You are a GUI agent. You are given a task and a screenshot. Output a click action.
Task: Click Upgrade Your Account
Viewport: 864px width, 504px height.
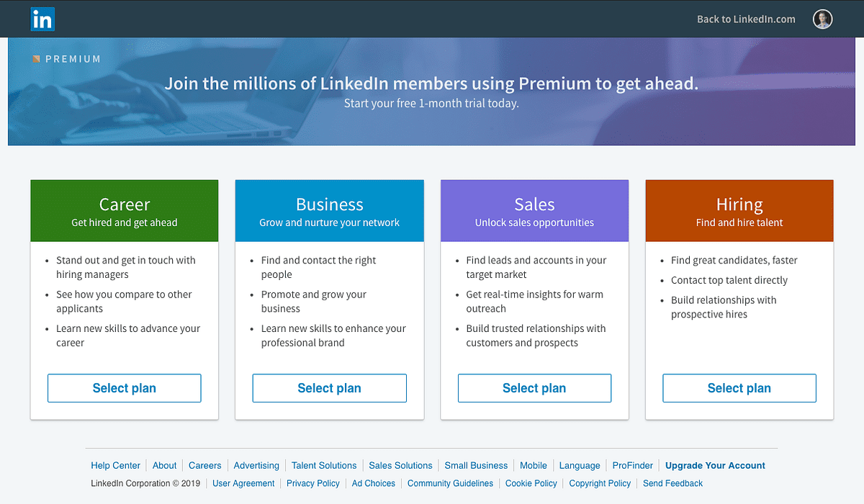[715, 465]
